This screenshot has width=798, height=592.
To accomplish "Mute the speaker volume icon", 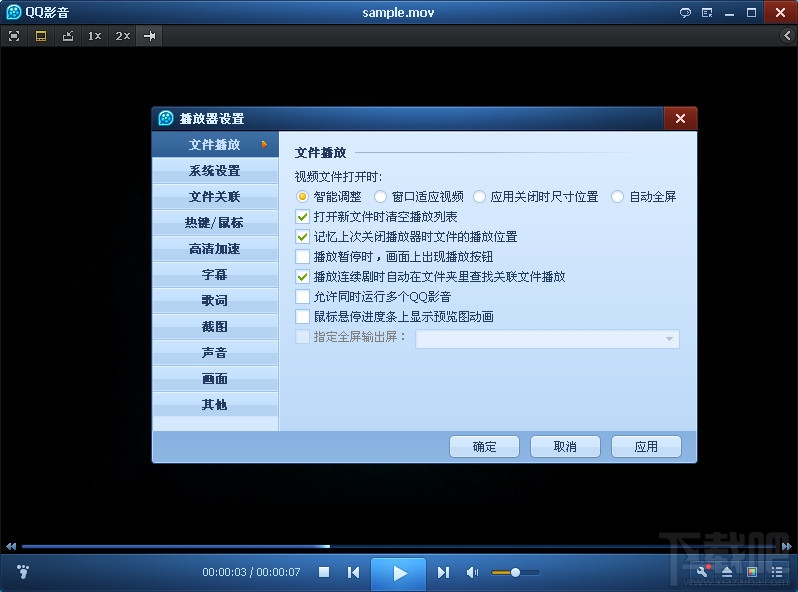I will point(472,572).
